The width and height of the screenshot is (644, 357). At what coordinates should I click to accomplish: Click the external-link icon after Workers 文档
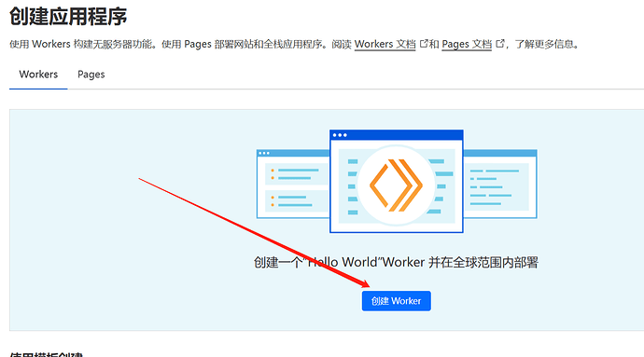coord(424,44)
